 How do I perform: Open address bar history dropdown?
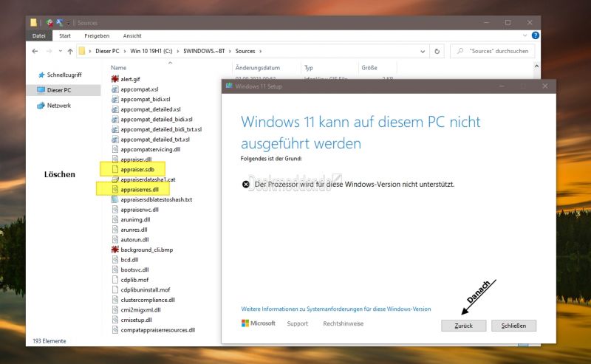click(423, 51)
